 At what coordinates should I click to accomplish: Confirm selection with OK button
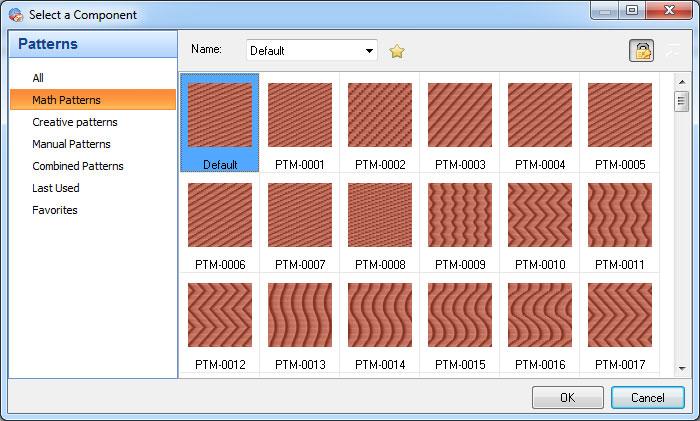(x=567, y=397)
